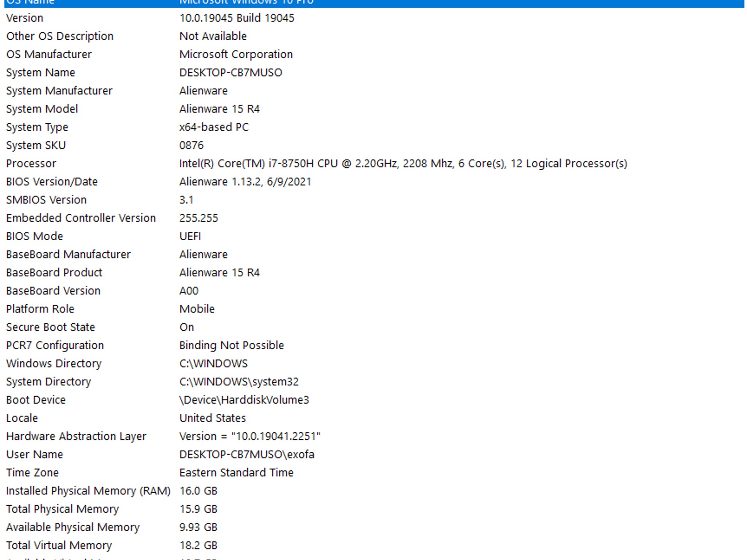Click the System Manufacturer Alienware value
The height and width of the screenshot is (560, 747).
point(203,90)
